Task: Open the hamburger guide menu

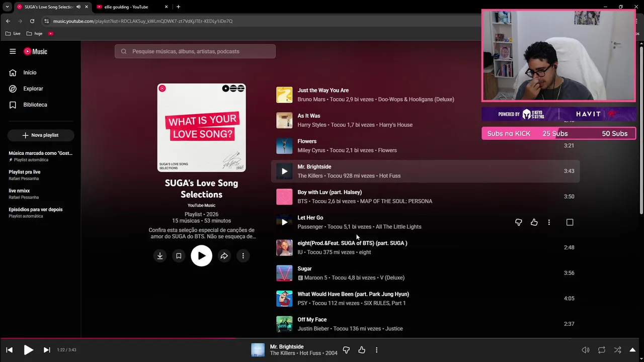Action: [x=13, y=51]
